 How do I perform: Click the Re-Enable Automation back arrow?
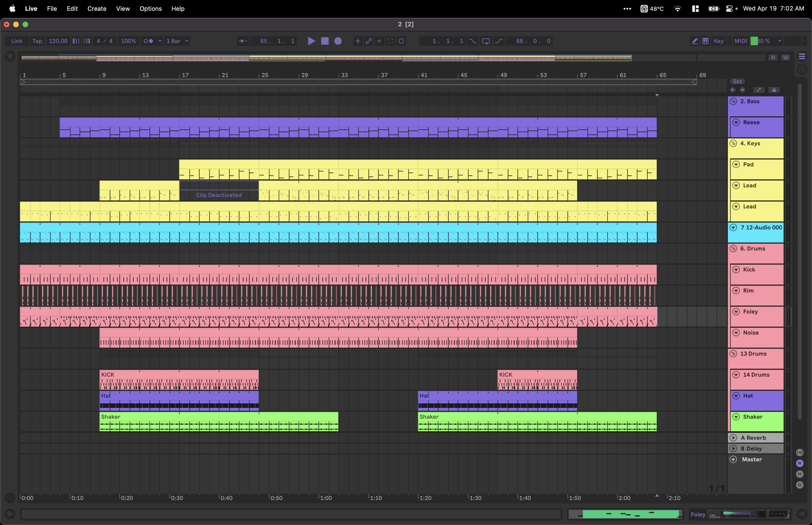tap(380, 41)
